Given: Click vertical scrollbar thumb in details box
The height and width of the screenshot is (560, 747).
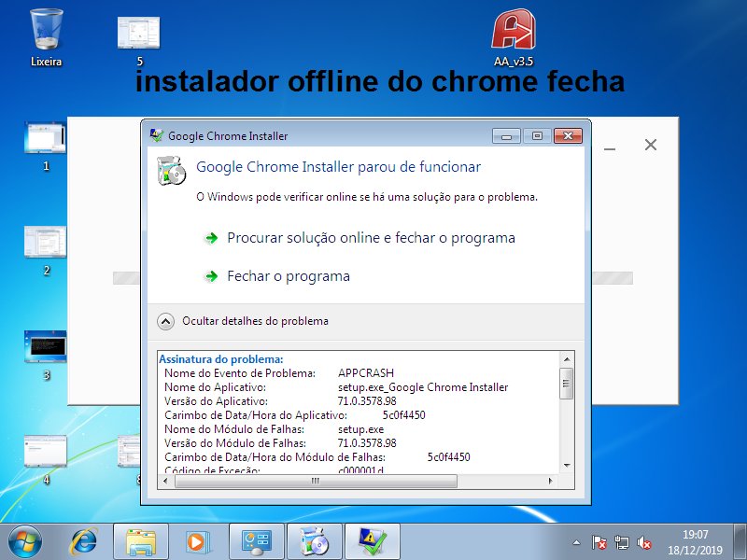Looking at the screenshot, I should pos(567,384).
